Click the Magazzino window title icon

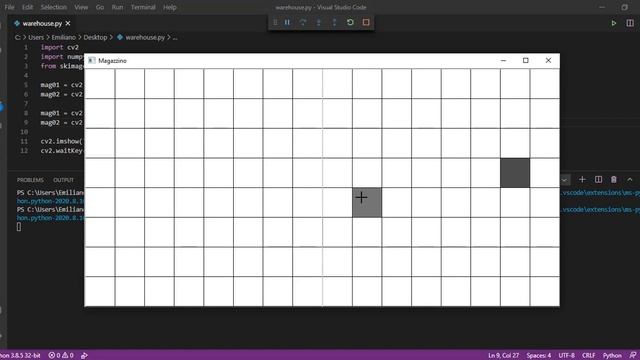click(92, 60)
